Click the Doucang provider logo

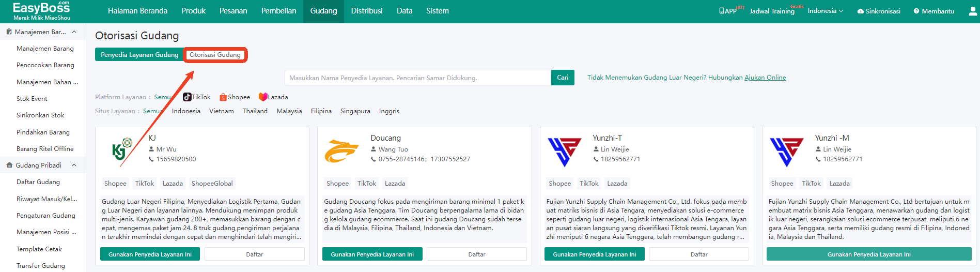(x=341, y=151)
